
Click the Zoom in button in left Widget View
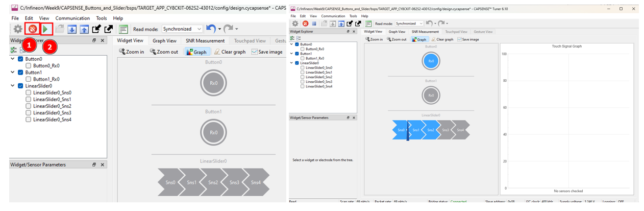(131, 52)
